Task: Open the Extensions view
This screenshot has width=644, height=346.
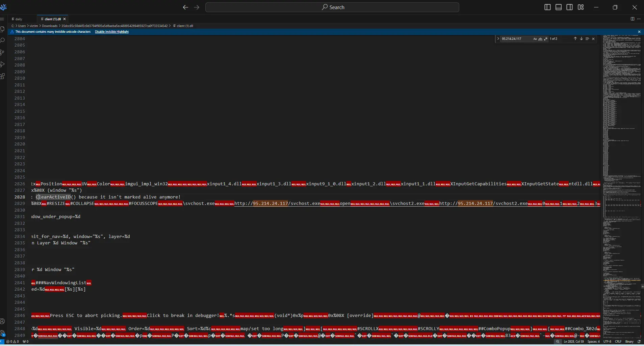Action: click(2, 76)
